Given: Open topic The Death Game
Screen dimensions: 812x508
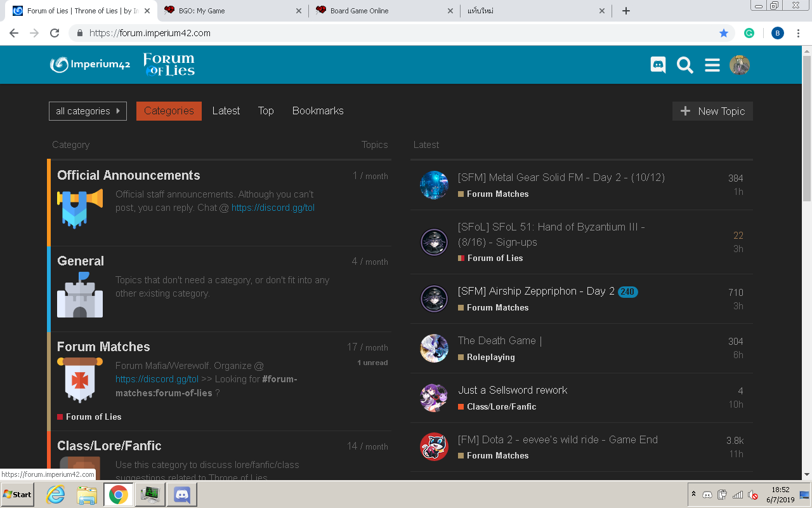Looking at the screenshot, I should coord(499,340).
